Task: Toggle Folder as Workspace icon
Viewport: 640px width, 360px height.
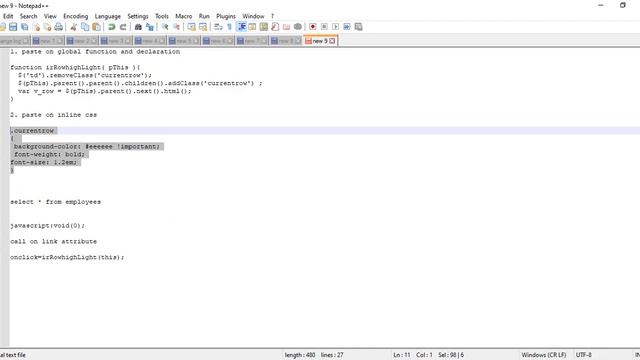Action: click(x=287, y=27)
